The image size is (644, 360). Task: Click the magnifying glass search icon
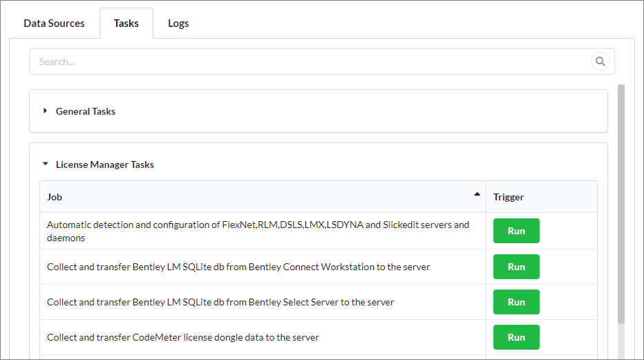600,61
